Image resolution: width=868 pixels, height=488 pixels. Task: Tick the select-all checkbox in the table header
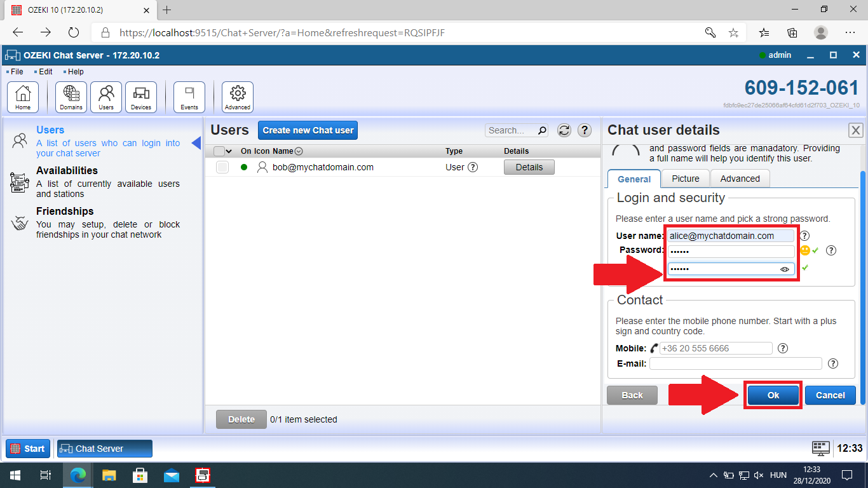(219, 151)
